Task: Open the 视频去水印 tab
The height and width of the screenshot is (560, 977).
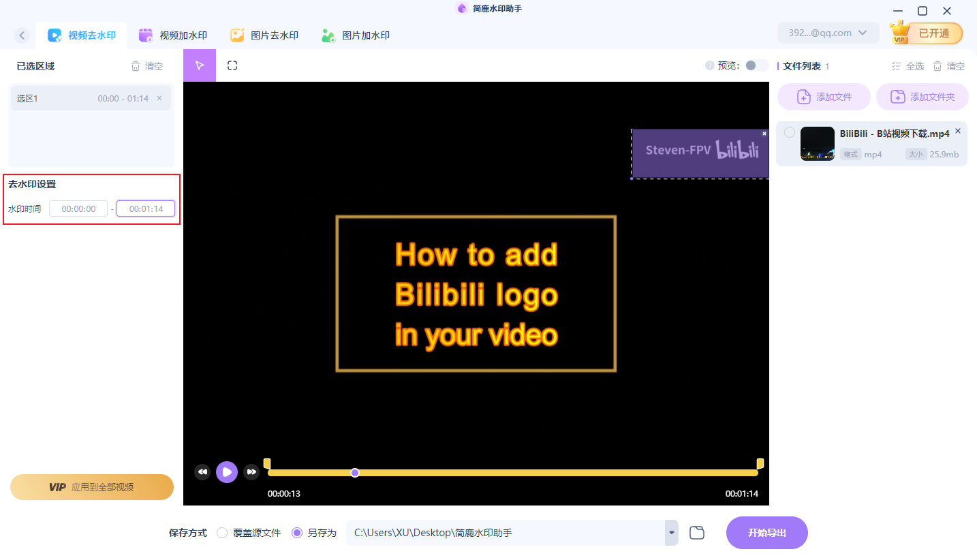Action: 82,35
